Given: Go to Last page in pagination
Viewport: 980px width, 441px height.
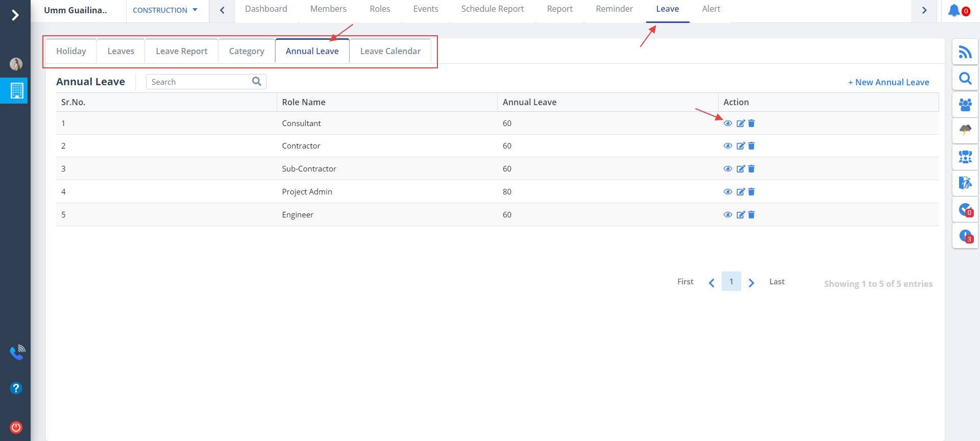Looking at the screenshot, I should tap(776, 282).
